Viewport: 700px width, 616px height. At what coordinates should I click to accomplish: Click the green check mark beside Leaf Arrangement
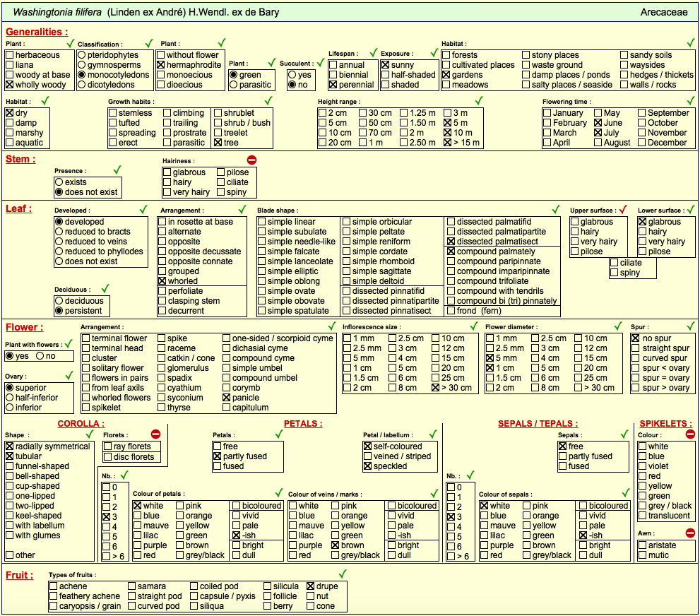pyautogui.click(x=242, y=209)
